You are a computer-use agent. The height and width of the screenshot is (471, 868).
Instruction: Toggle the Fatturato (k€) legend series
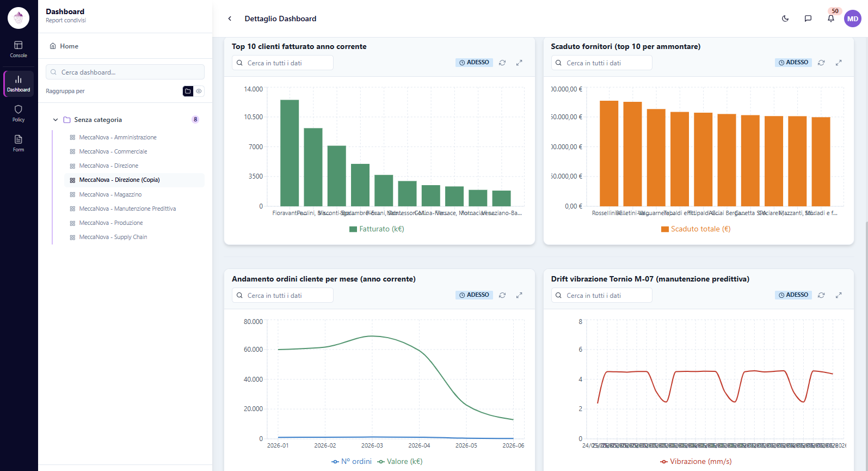377,229
